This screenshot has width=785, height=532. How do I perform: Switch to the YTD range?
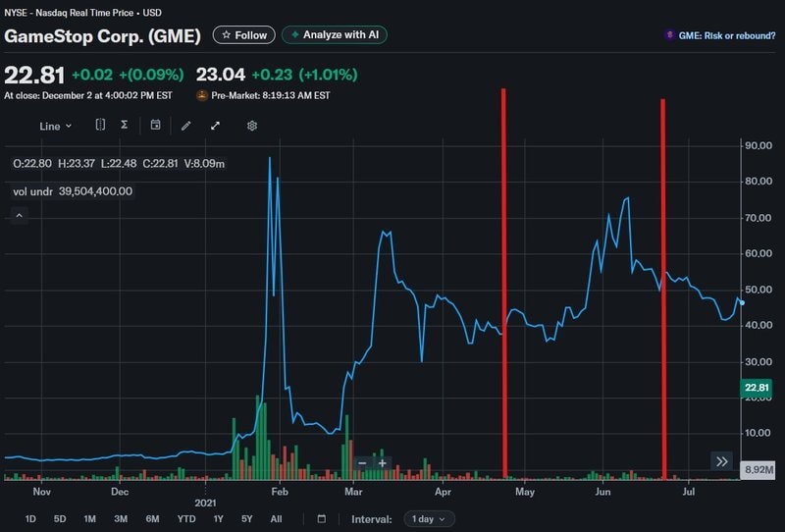tap(185, 518)
